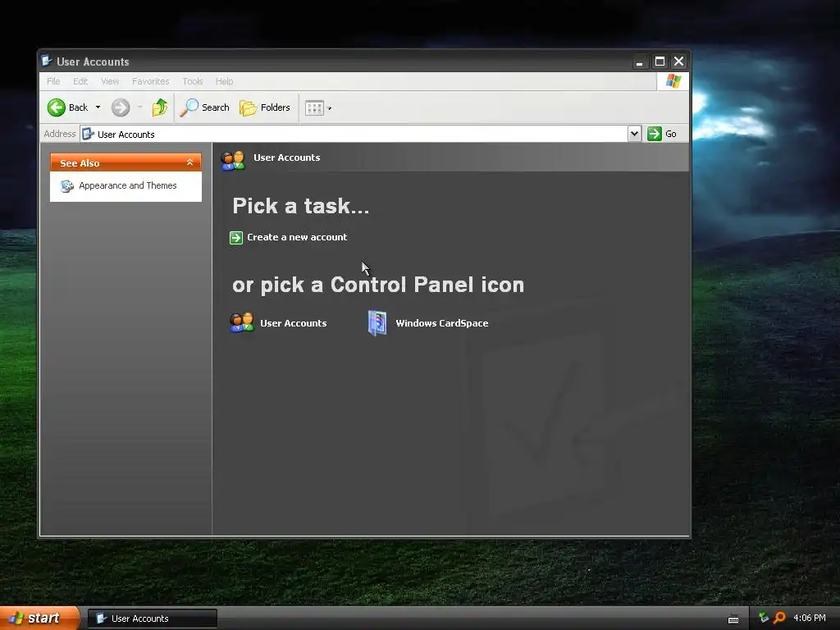Click User Accounts taskbar button
Screen dimensions: 840x630
pyautogui.click(x=152, y=619)
